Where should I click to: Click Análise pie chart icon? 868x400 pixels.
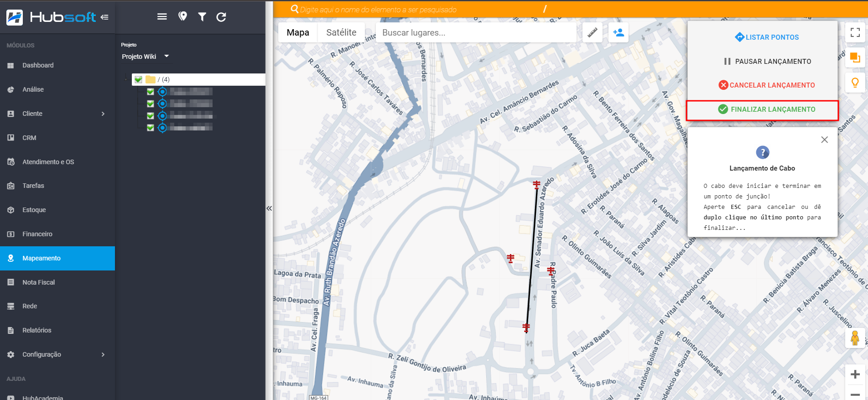point(11,90)
